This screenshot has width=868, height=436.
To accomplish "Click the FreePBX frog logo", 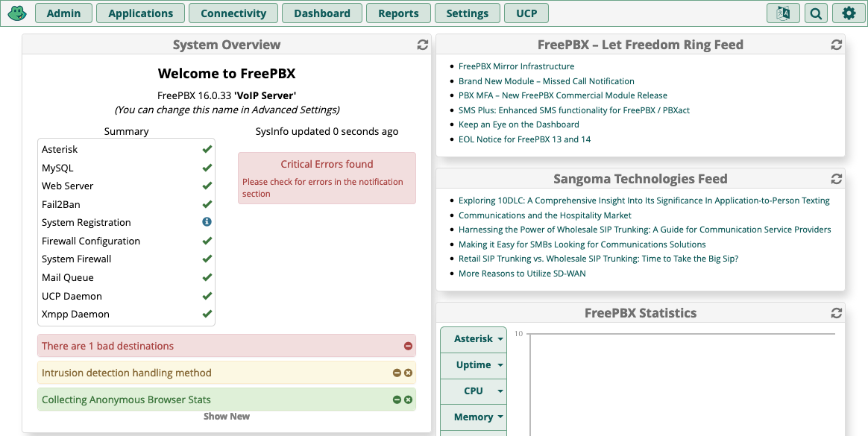I will 18,13.
